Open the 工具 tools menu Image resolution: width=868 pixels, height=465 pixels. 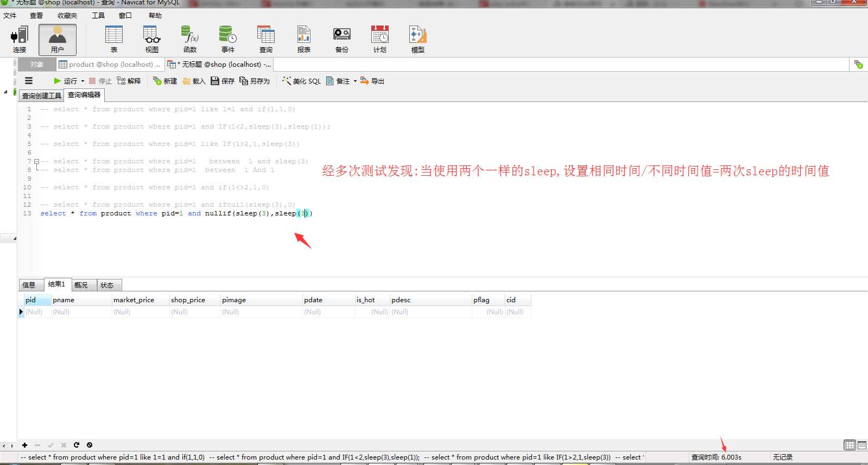[98, 15]
